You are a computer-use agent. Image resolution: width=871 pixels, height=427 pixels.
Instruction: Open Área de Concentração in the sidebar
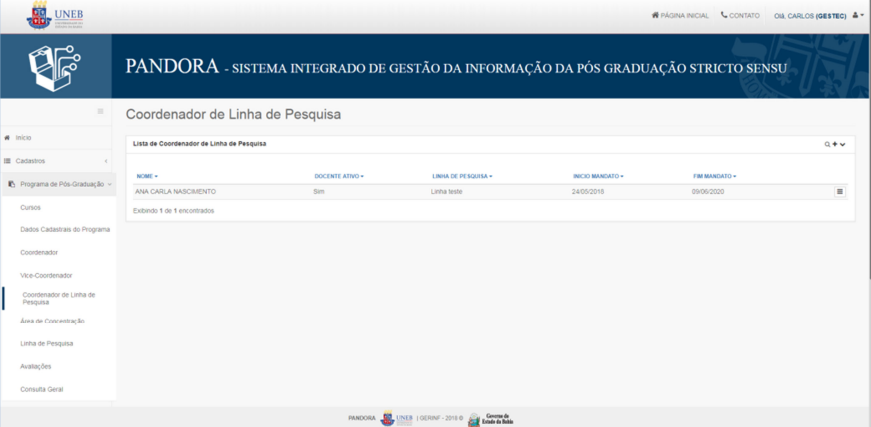click(x=52, y=321)
